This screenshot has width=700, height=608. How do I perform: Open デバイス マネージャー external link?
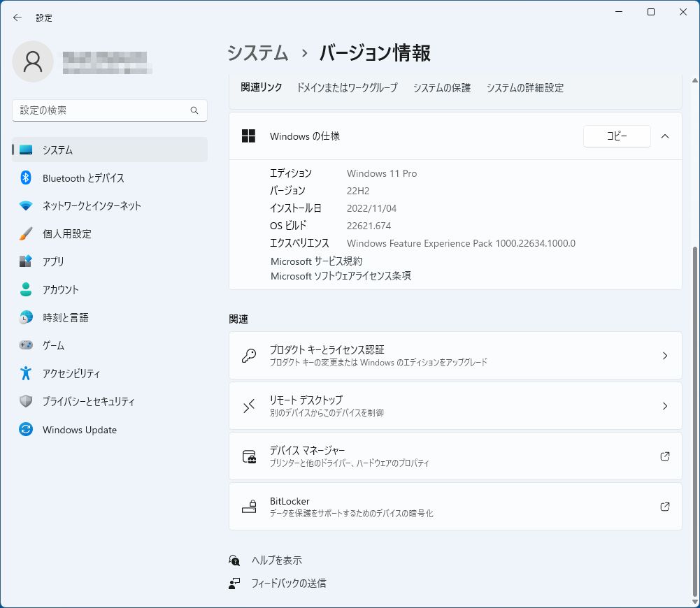pos(455,456)
